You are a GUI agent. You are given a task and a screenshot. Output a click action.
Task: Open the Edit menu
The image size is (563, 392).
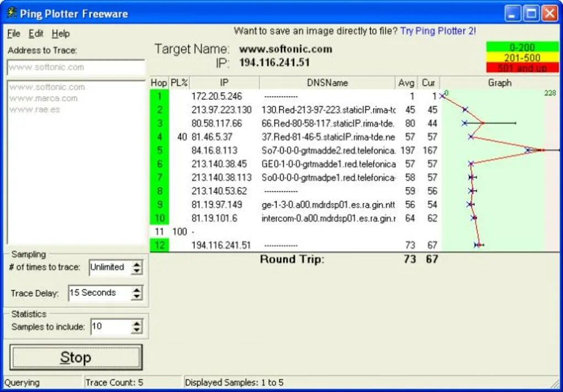pos(36,34)
